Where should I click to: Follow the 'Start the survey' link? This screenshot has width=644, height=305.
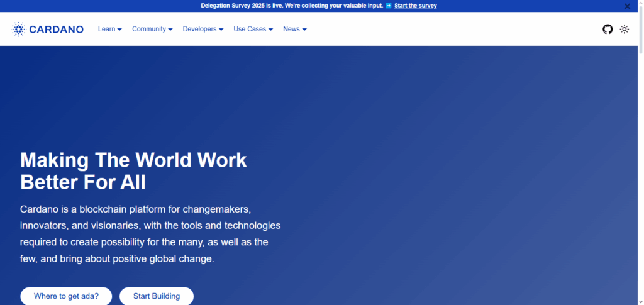pos(415,6)
